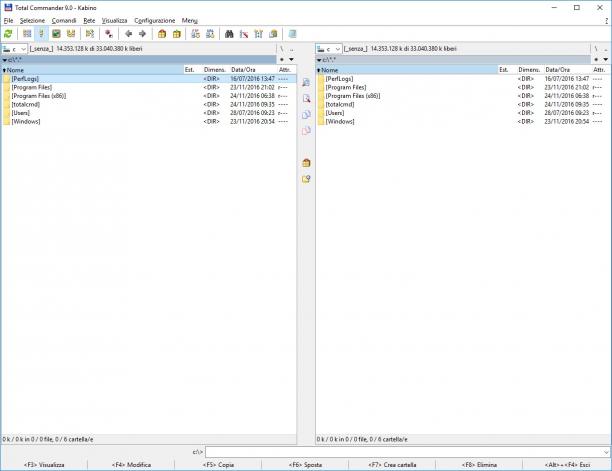612x471 pixels.
Task: Open the Comandi menu
Action: click(64, 20)
